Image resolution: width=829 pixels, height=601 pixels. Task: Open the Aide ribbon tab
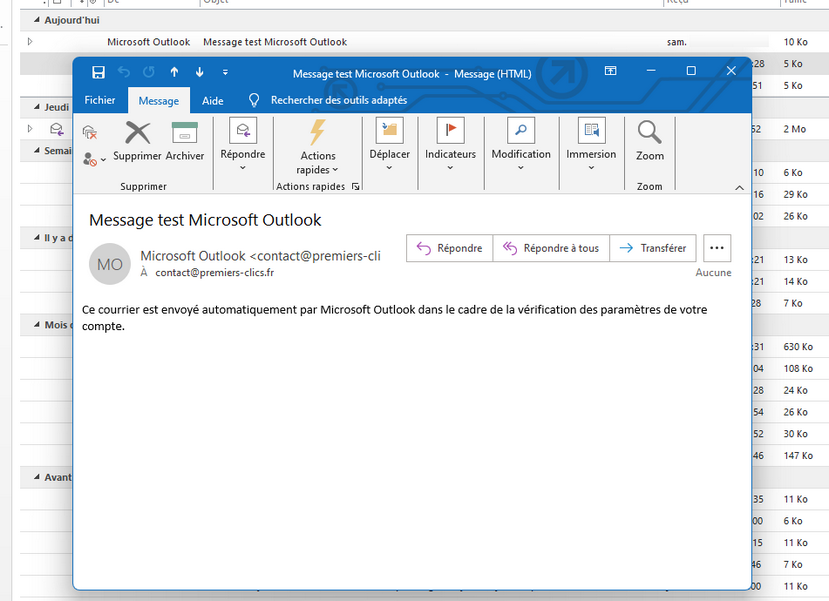[x=213, y=101]
